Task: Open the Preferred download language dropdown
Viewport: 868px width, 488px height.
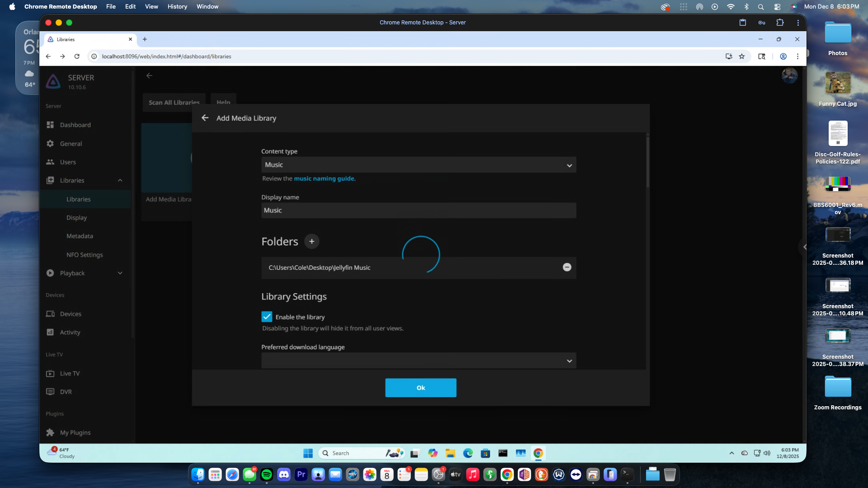Action: click(418, 361)
